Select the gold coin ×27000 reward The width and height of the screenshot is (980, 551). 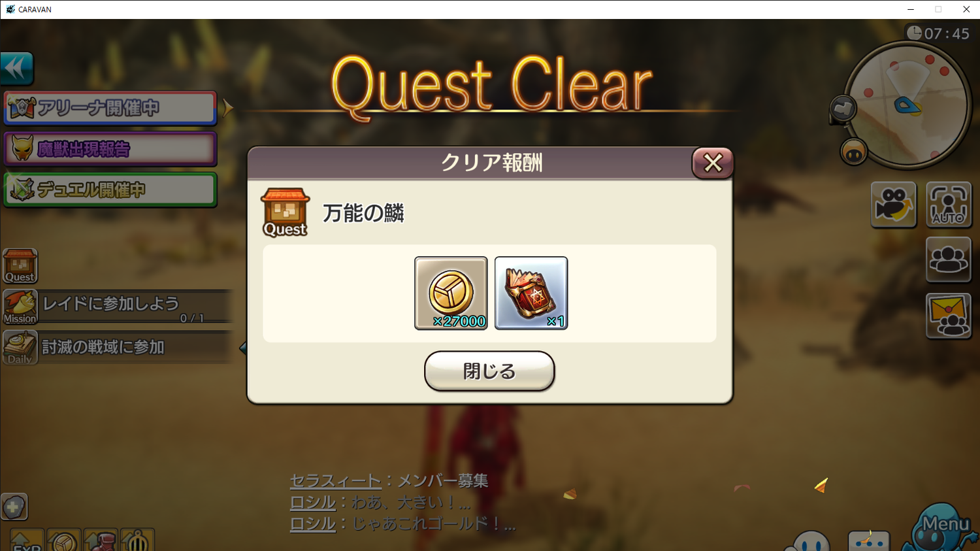point(451,293)
